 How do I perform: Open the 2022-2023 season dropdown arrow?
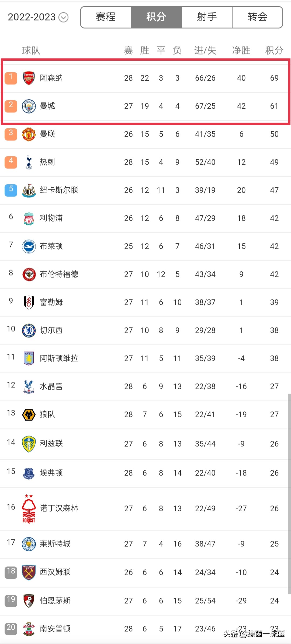(x=64, y=18)
